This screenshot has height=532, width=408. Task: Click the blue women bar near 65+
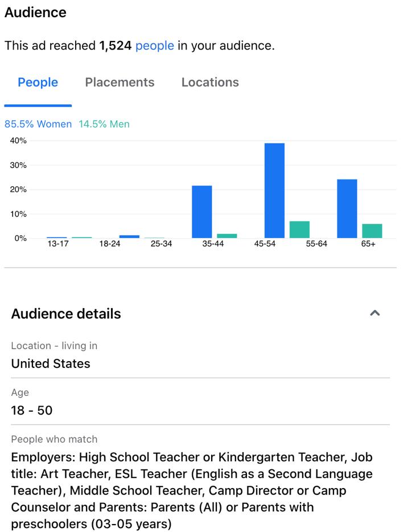[x=347, y=208]
